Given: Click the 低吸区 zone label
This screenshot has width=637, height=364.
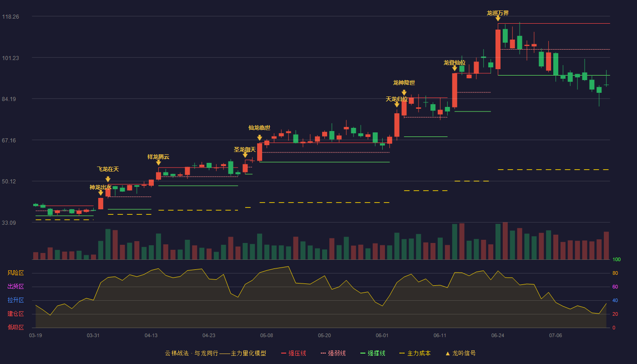Looking at the screenshot, I should [x=15, y=328].
